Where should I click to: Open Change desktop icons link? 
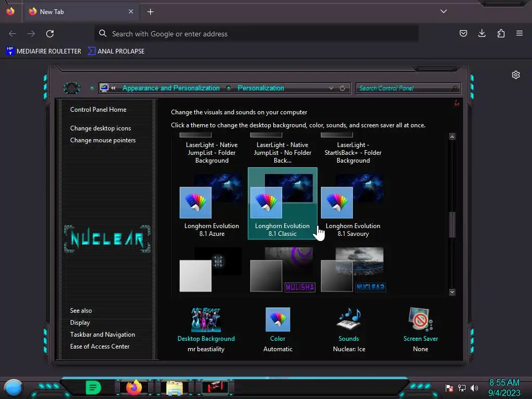point(100,128)
